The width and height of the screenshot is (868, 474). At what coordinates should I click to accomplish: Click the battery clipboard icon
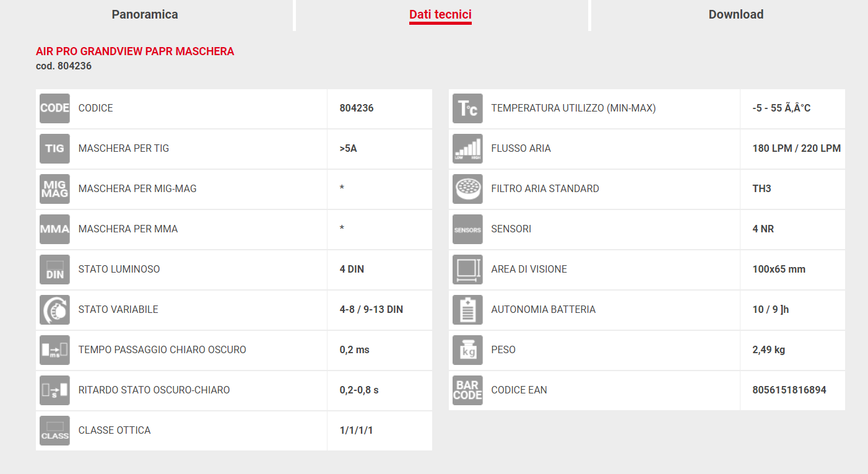click(x=467, y=310)
